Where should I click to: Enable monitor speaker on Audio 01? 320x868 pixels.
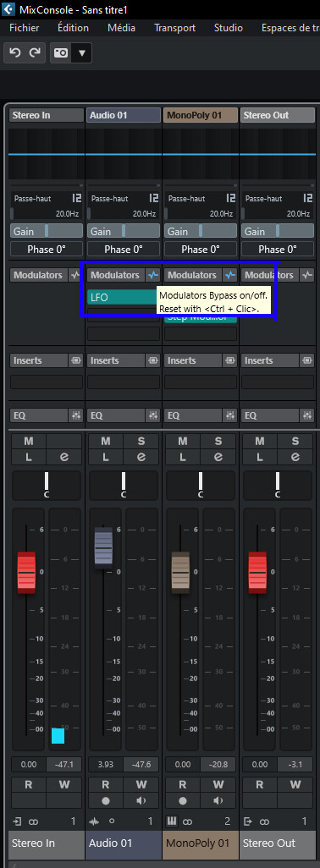click(141, 800)
